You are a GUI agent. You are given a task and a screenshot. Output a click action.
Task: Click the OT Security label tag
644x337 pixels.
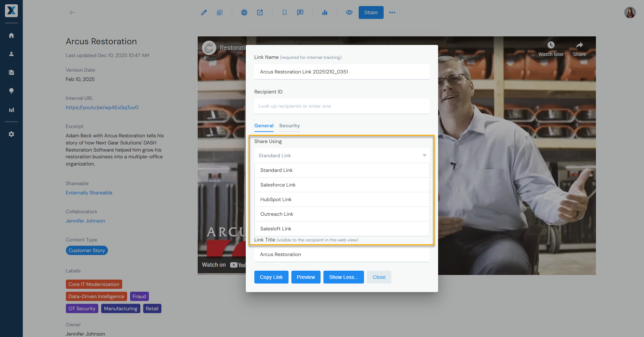coord(82,308)
